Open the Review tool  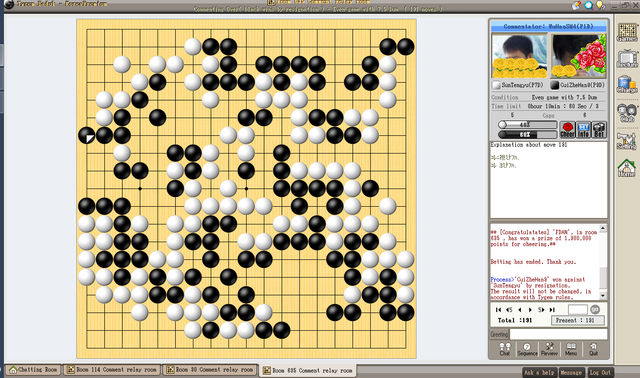[549, 349]
